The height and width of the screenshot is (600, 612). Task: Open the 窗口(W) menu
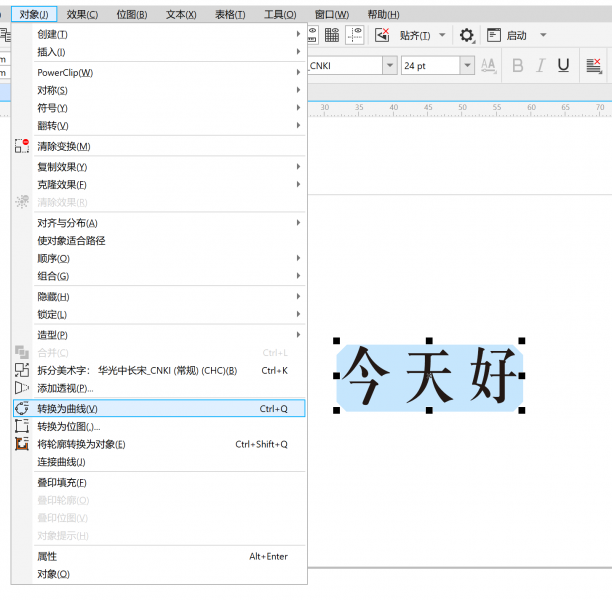click(332, 14)
